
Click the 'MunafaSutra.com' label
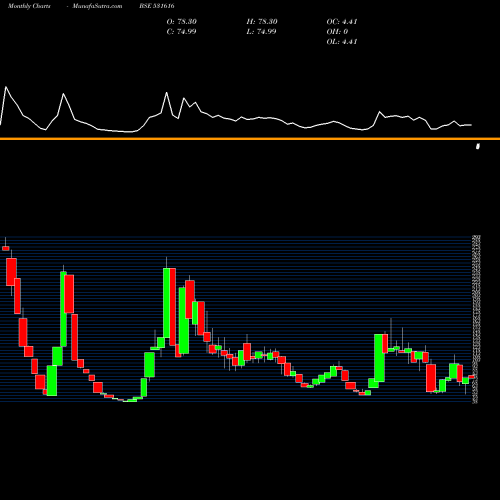[97, 6]
